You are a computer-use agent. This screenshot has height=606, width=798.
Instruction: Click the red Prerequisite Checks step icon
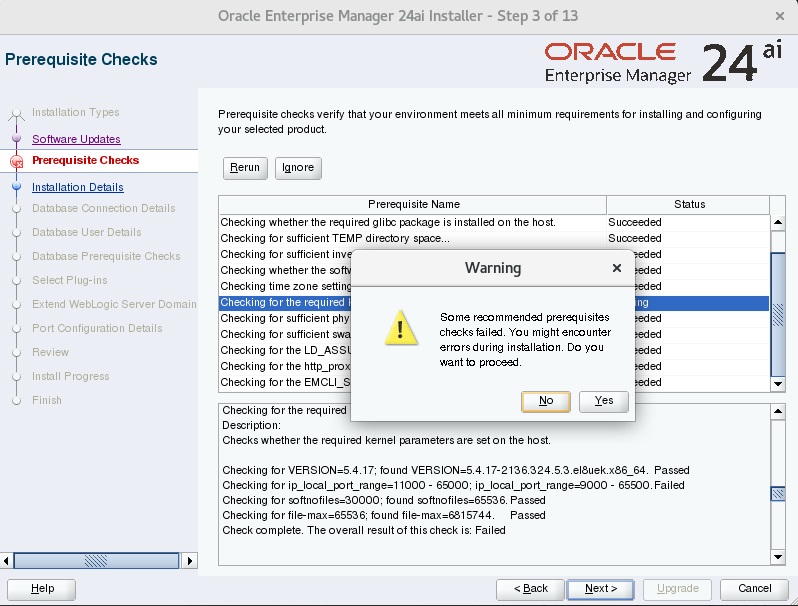(16, 162)
